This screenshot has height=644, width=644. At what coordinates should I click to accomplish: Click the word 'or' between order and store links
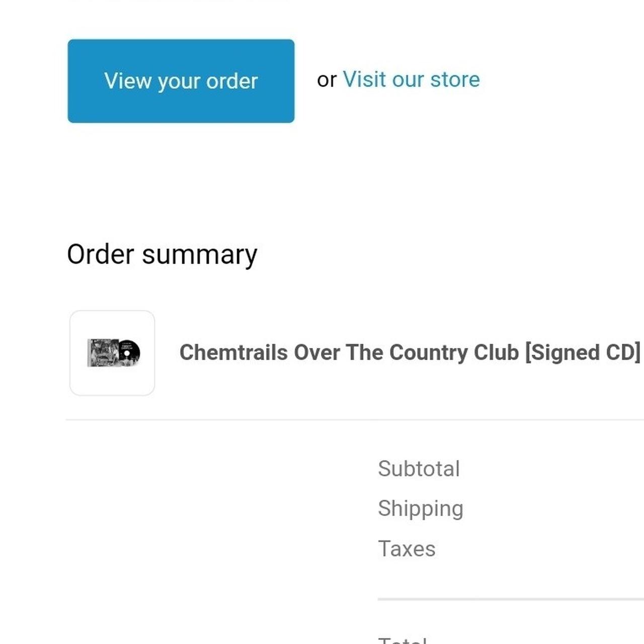pos(327,79)
